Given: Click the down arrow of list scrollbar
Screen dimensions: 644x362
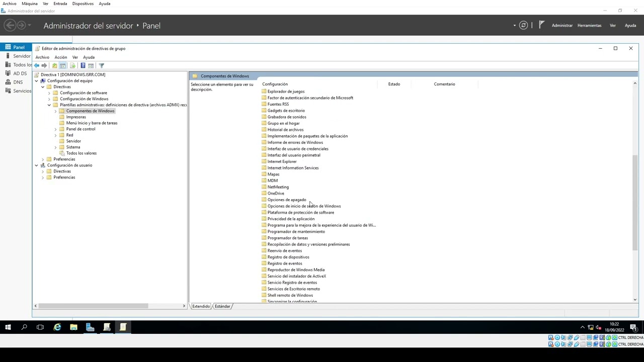Looking at the screenshot, I should click(x=635, y=300).
